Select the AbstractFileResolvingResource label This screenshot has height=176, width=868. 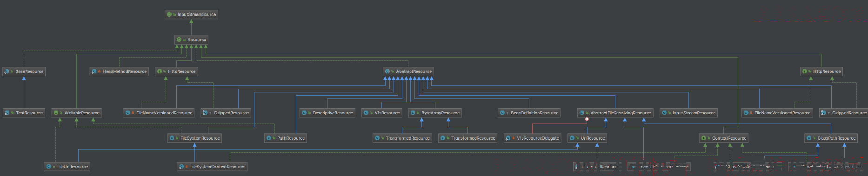point(621,113)
